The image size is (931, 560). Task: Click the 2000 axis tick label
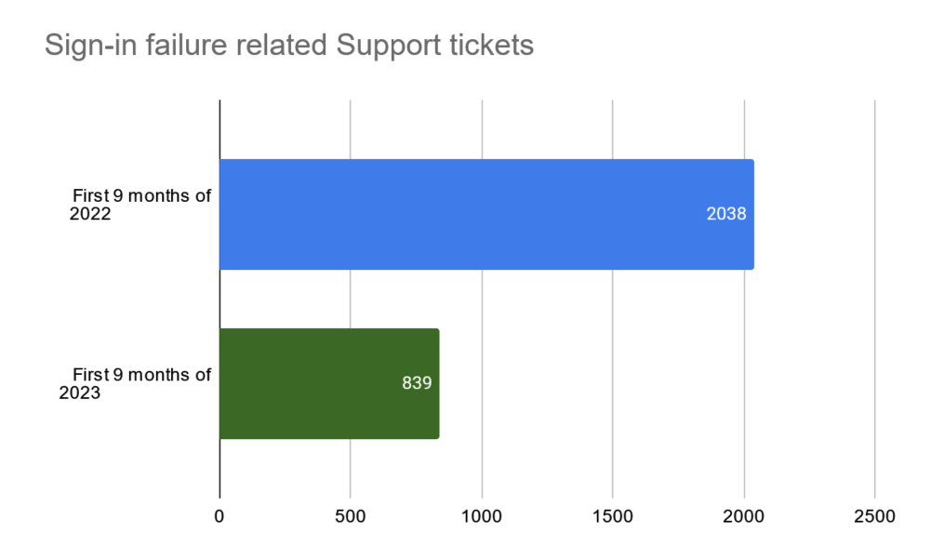coord(743,516)
